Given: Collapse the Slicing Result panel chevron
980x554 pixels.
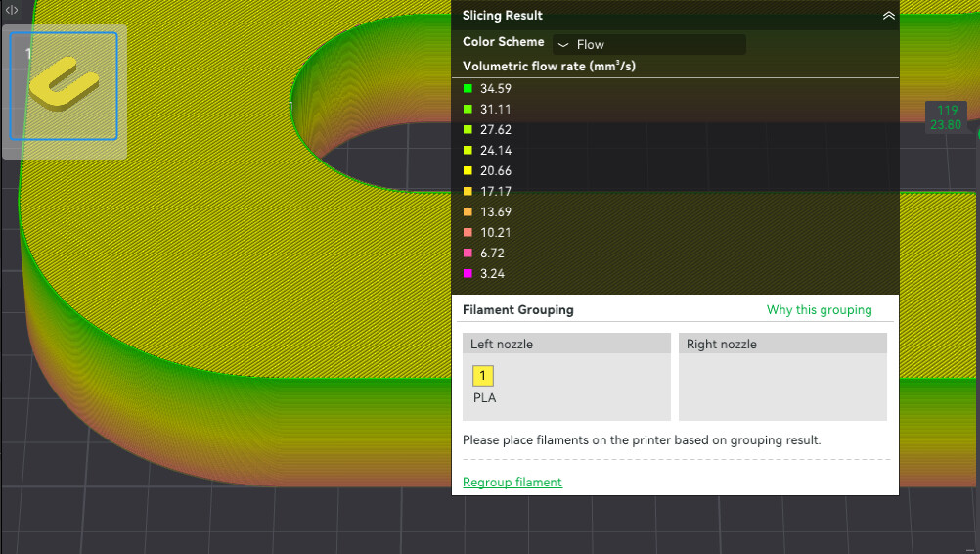Looking at the screenshot, I should (888, 16).
